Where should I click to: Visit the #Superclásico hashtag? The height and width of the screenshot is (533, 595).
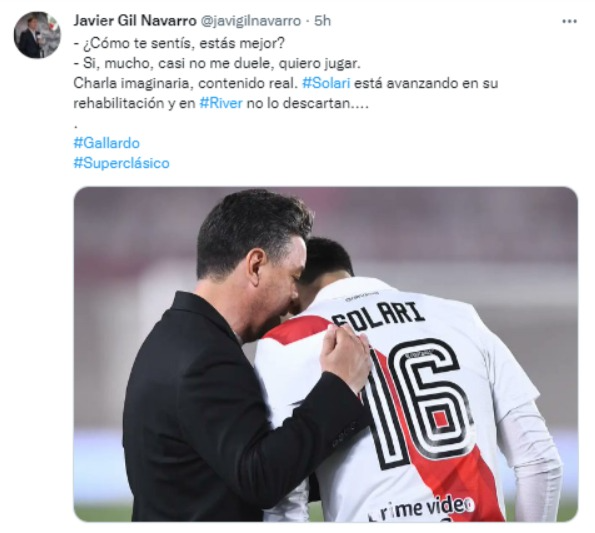tap(121, 163)
